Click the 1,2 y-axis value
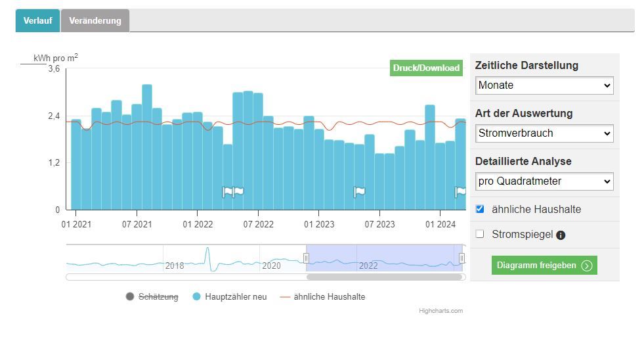The image size is (644, 349). click(54, 163)
